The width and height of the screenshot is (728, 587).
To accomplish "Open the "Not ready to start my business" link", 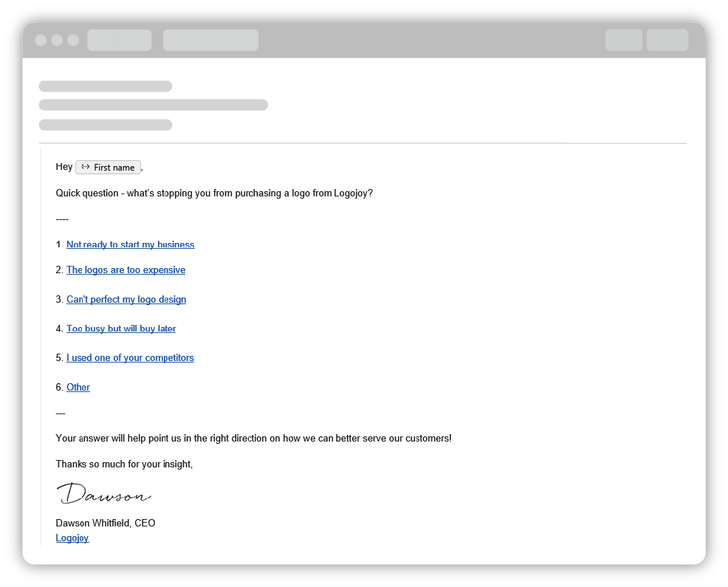I will click(130, 244).
